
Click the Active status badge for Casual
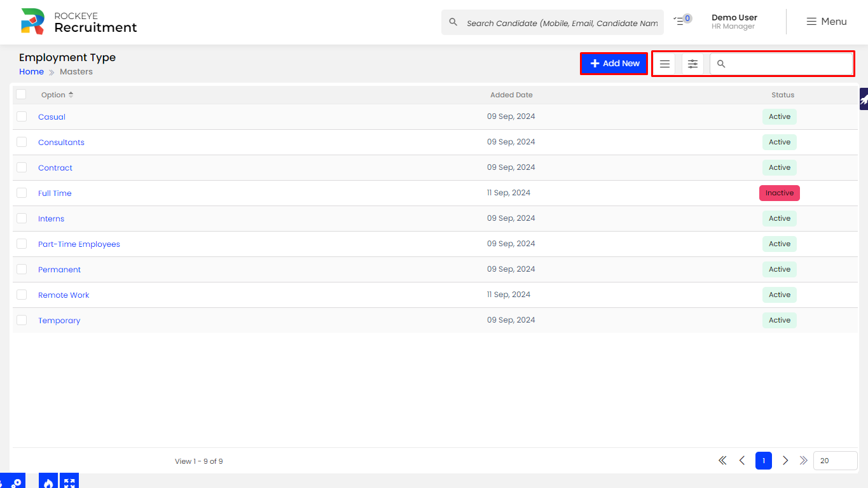[780, 116]
